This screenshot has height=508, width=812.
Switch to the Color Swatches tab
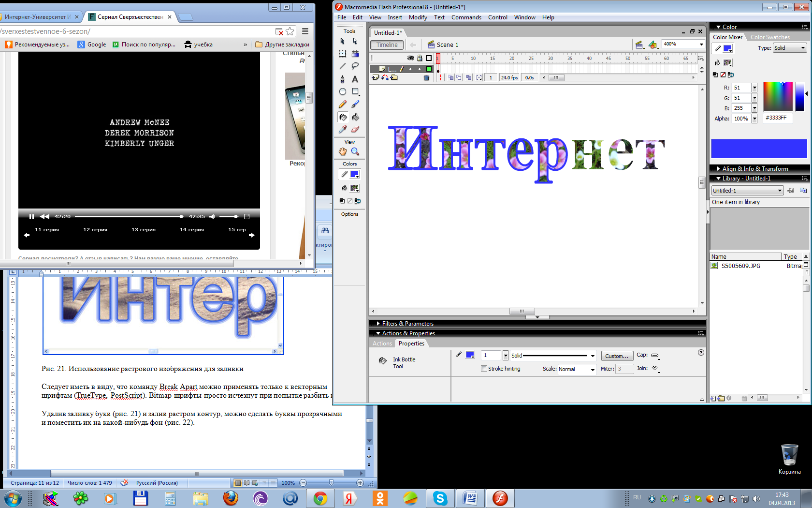click(x=770, y=37)
